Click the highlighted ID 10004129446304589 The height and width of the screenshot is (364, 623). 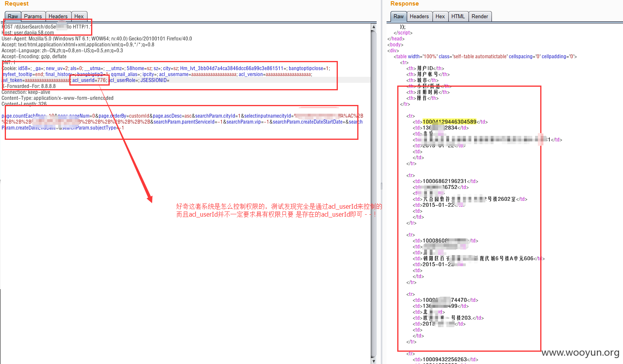450,122
